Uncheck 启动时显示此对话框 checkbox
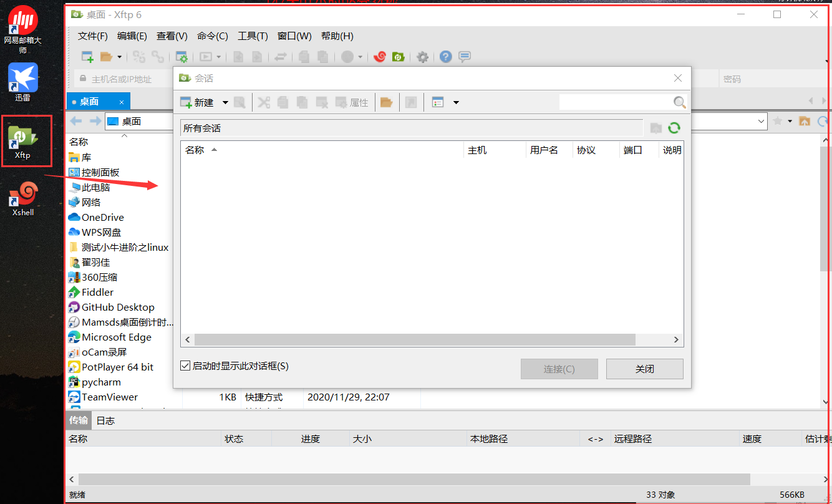The height and width of the screenshot is (504, 832). pyautogui.click(x=185, y=365)
